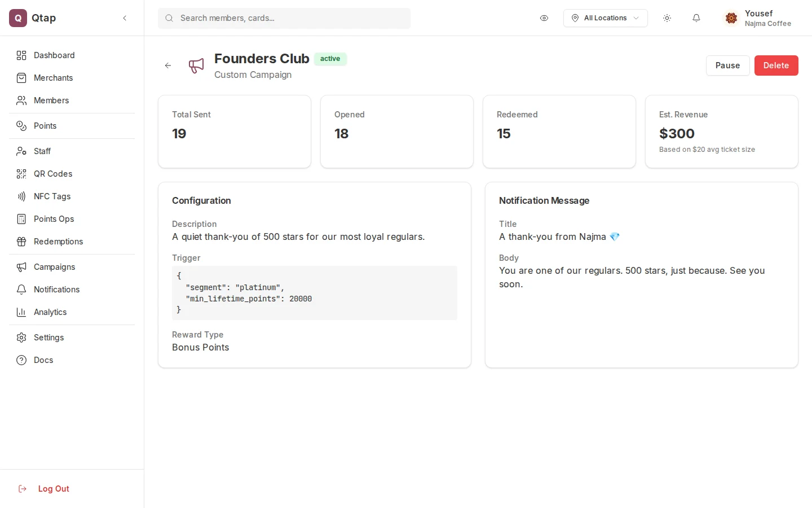Open the All Locations dropdown
This screenshot has width=812, height=508.
(606, 18)
